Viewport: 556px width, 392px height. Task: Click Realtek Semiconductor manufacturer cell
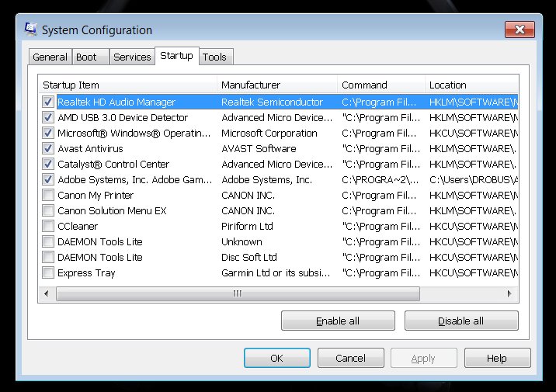(272, 102)
